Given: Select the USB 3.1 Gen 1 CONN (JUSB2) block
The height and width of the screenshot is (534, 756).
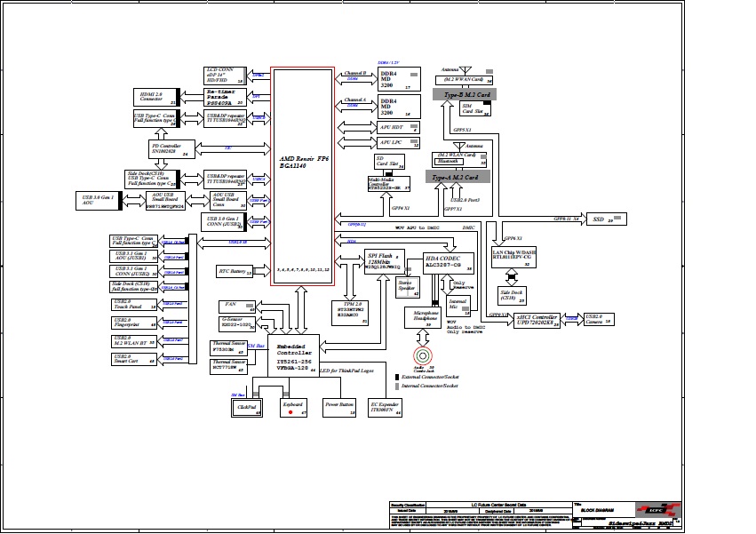Looking at the screenshot, I should pos(133,271).
